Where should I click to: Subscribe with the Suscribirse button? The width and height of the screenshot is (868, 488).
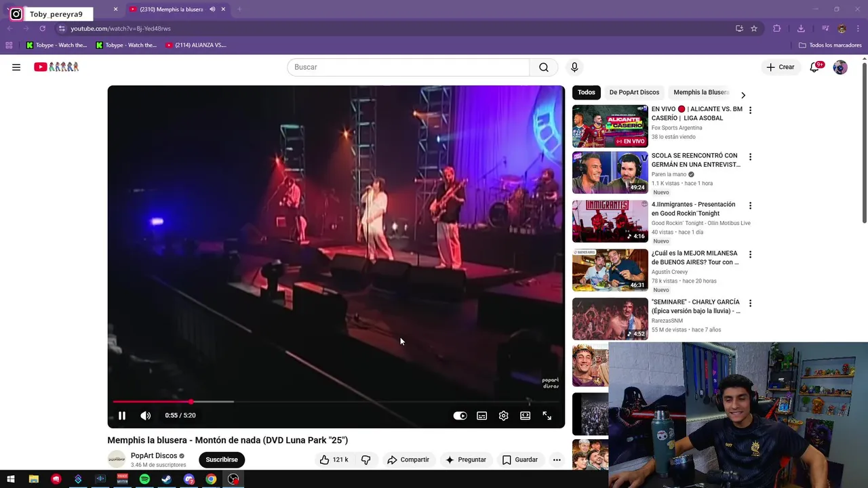222,460
